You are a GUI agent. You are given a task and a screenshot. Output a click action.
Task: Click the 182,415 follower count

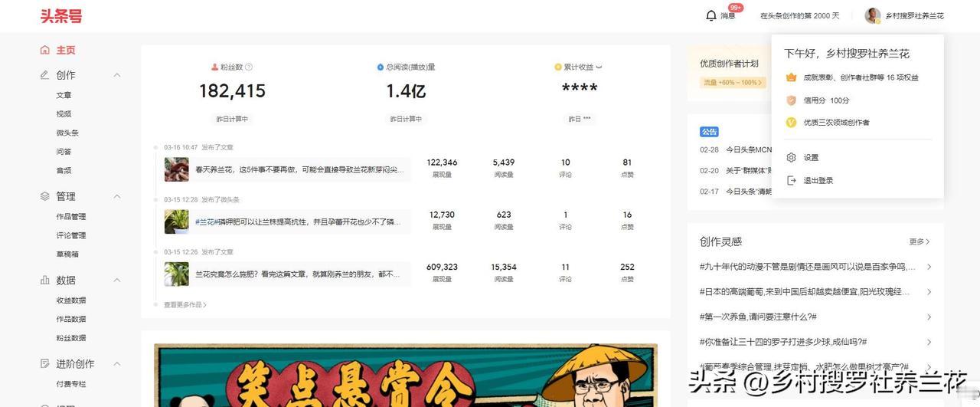[x=232, y=91]
